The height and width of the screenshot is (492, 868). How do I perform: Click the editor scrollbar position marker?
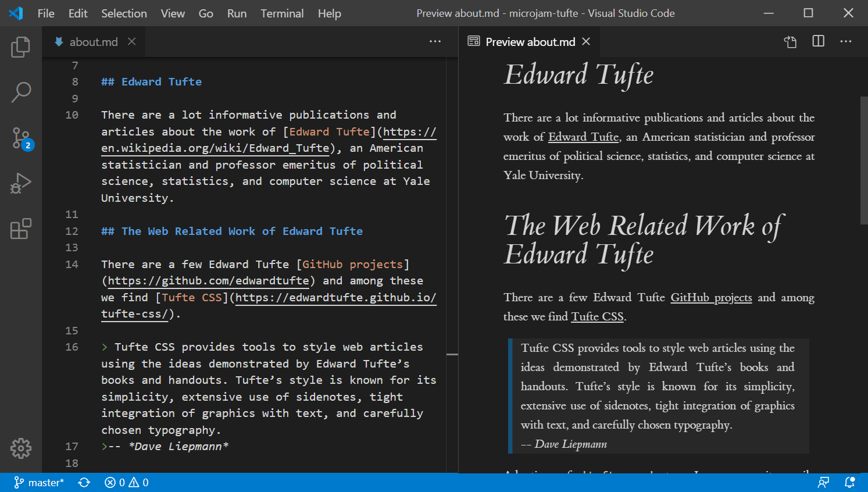pos(452,354)
